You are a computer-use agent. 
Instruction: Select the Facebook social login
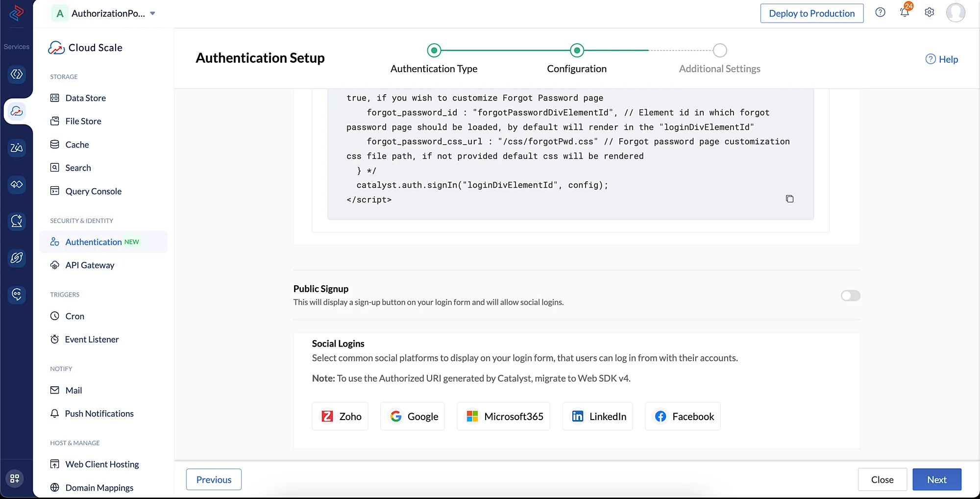point(683,416)
